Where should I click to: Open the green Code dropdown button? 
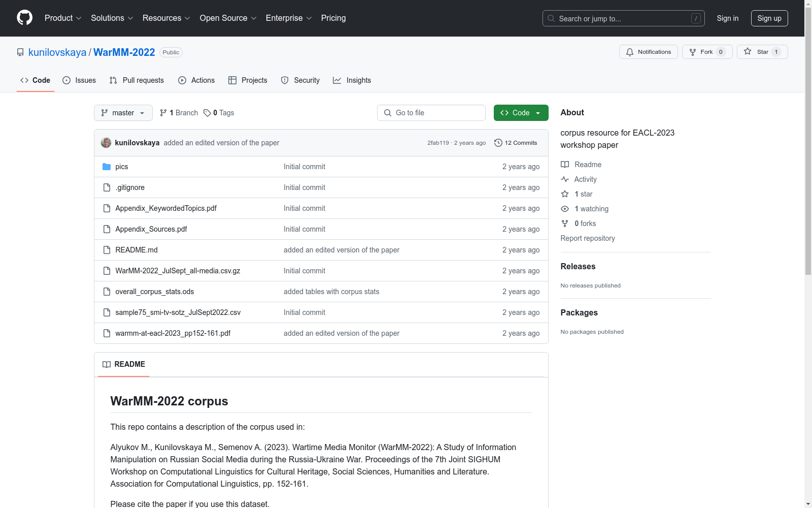coord(521,113)
